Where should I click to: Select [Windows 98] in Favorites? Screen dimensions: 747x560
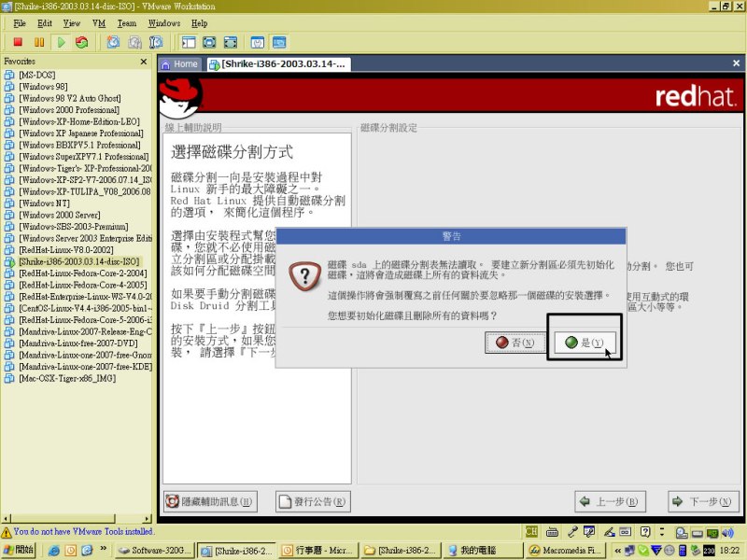[43, 86]
